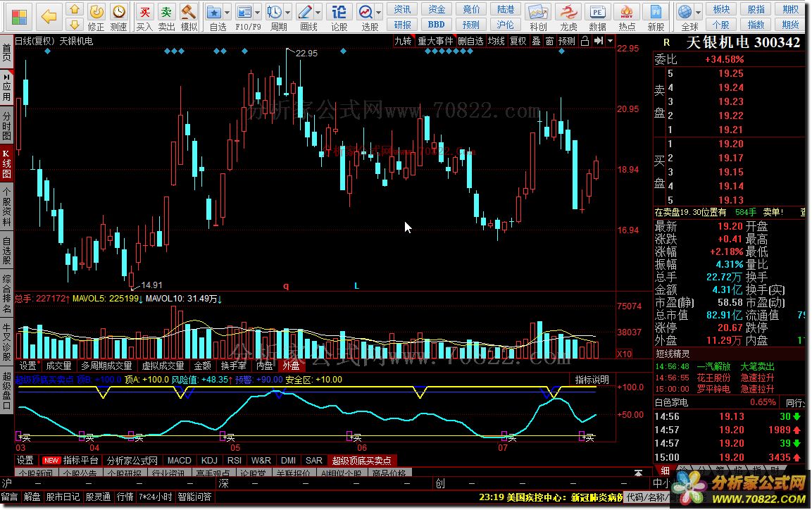This screenshot has height=510, width=812.
Task: Switch to the KDJ indicator tab
Action: tap(209, 460)
